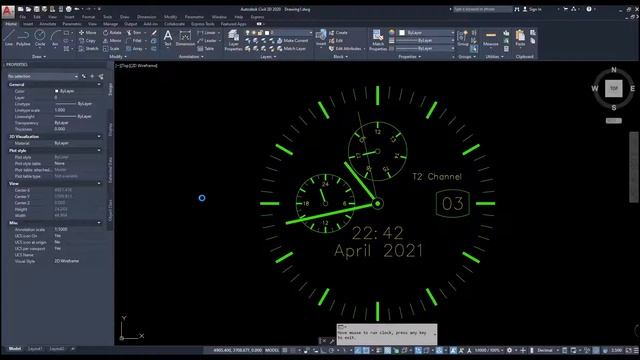Image resolution: width=640 pixels, height=360 pixels.
Task: Expand the Layers panel dropdown
Action: click(x=269, y=57)
